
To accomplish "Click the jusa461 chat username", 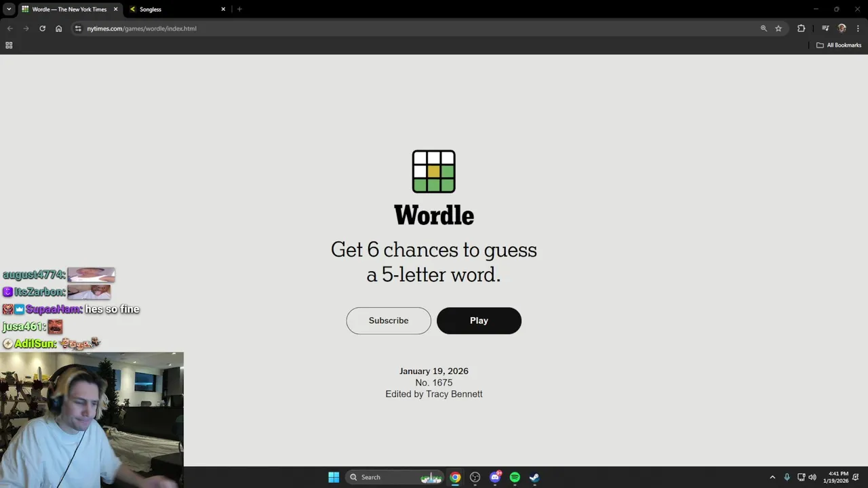I will (x=23, y=327).
